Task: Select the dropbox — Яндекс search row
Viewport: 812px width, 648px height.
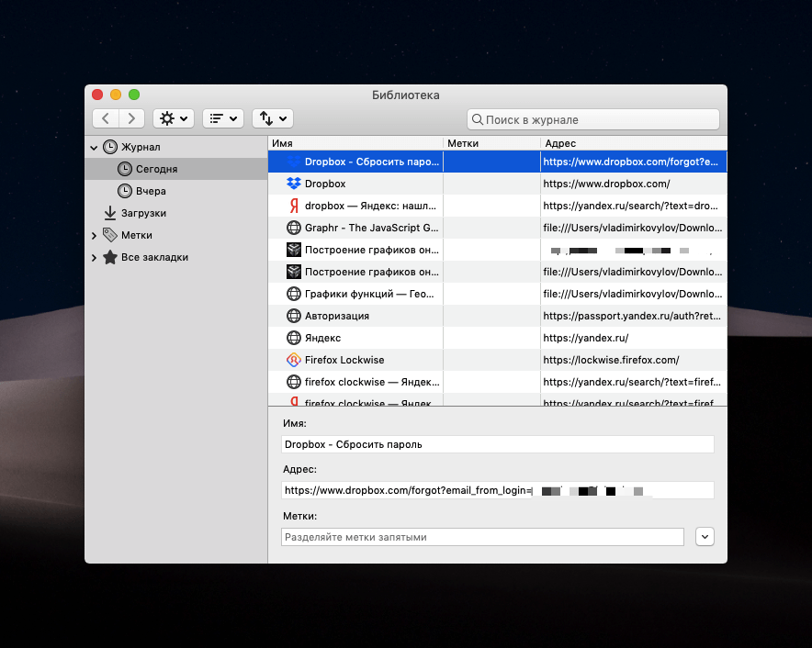Action: pyautogui.click(x=498, y=206)
